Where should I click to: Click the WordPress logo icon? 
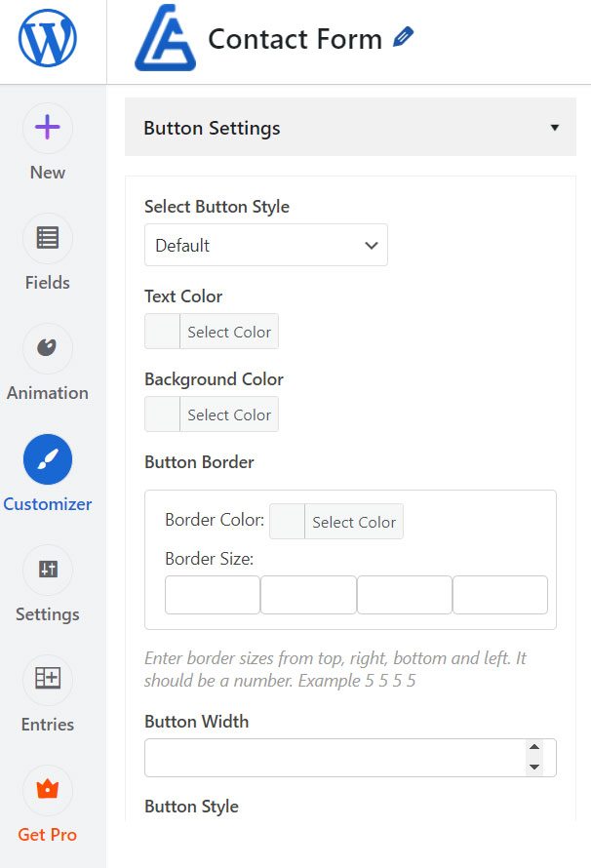point(47,41)
